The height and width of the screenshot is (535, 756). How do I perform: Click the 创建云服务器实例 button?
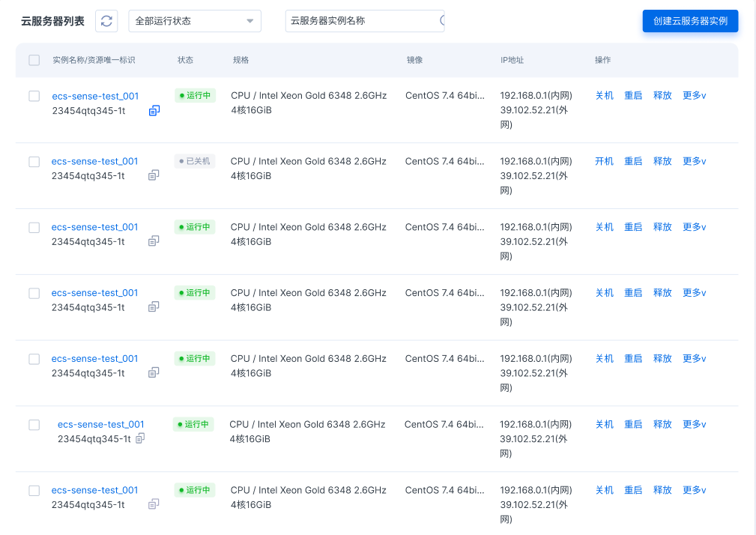click(x=690, y=21)
